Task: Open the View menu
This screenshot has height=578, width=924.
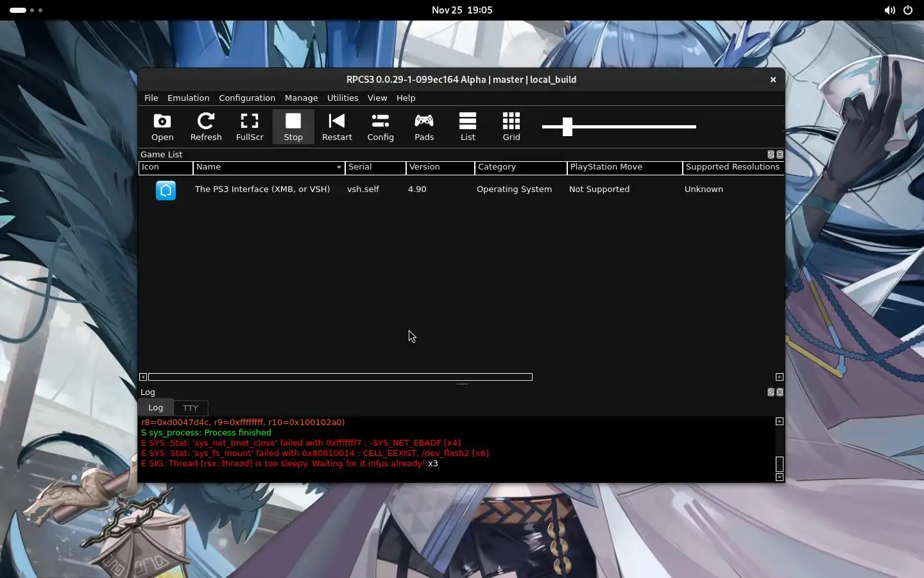Action: coord(377,98)
